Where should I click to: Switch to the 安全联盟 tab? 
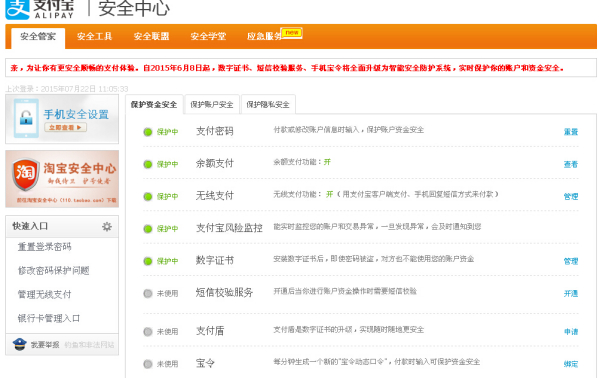(151, 36)
